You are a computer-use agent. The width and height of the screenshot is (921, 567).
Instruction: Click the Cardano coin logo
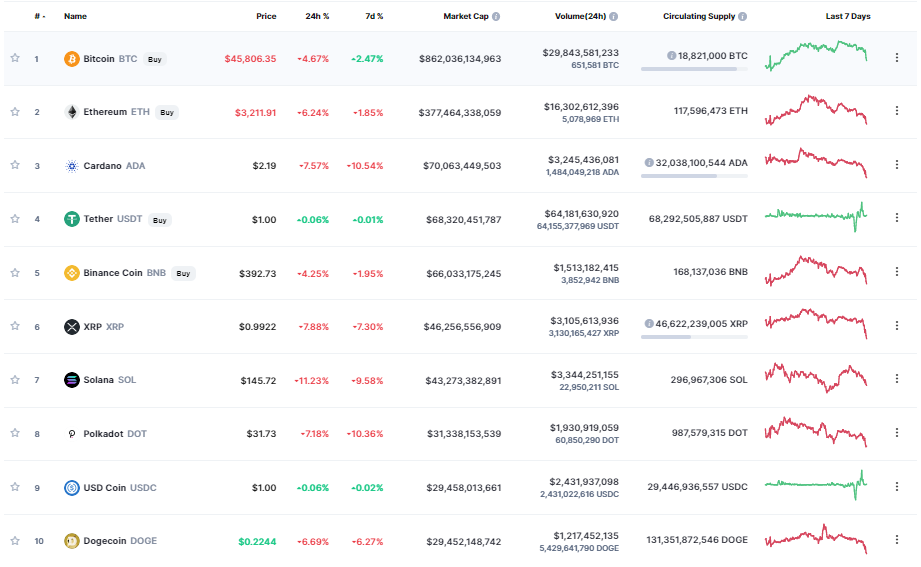pyautogui.click(x=72, y=166)
